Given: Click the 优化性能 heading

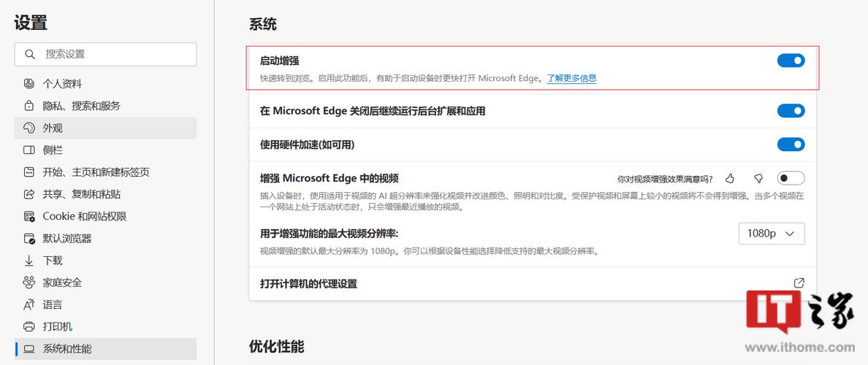Looking at the screenshot, I should pos(277,347).
